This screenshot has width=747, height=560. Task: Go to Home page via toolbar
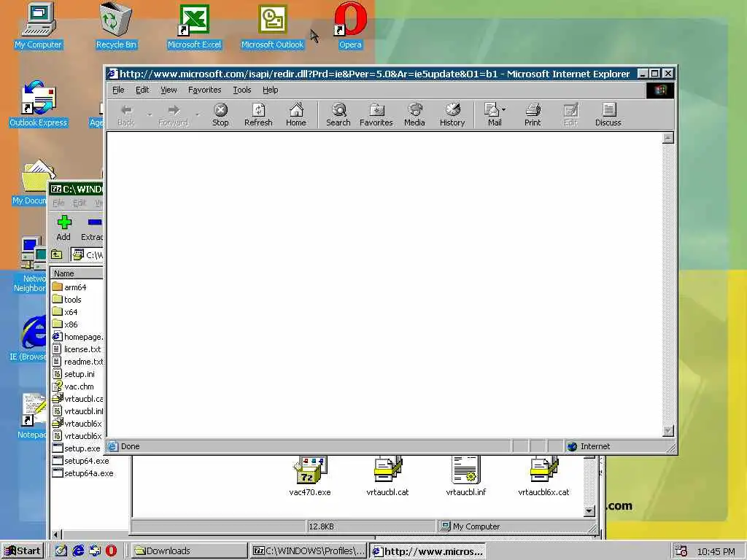pyautogui.click(x=296, y=114)
